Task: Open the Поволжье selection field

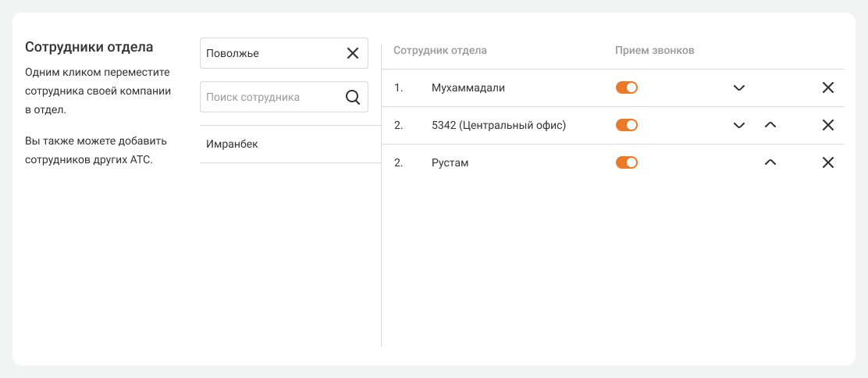Action: point(269,53)
